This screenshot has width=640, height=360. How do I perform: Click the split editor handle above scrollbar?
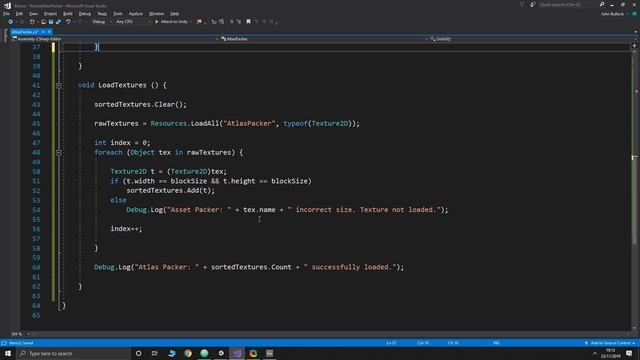pyautogui.click(x=634, y=46)
